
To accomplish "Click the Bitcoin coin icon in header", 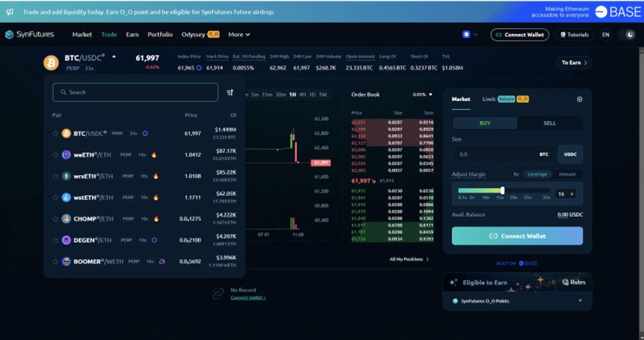I will point(51,62).
